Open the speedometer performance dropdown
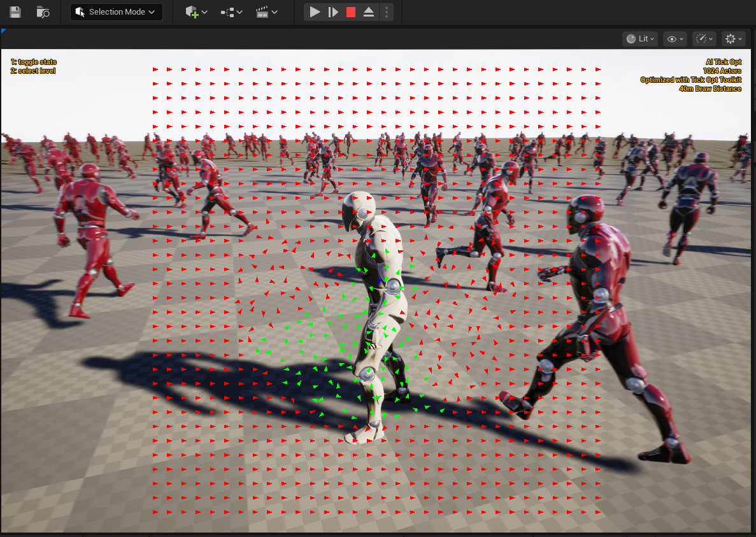Screen dimensions: 756x537 point(704,39)
